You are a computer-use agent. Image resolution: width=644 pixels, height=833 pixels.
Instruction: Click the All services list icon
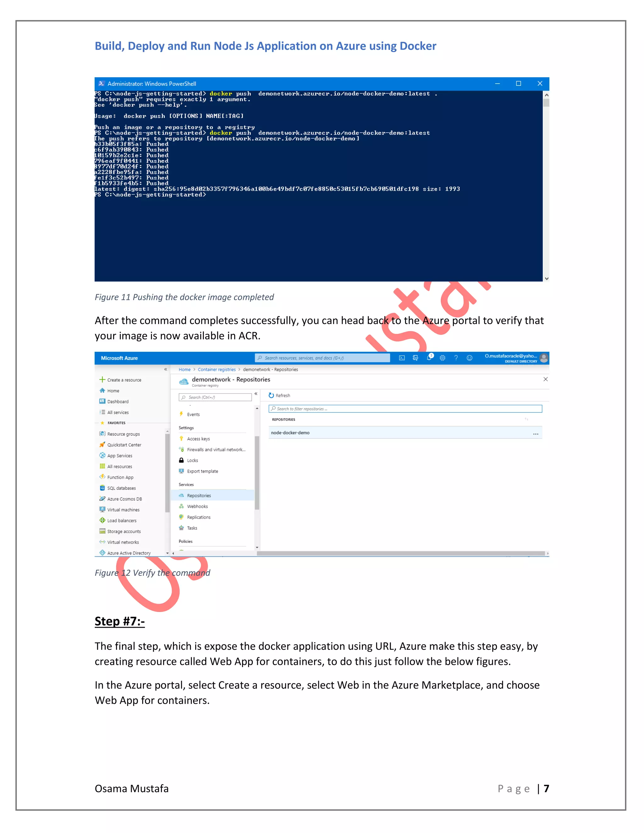pyautogui.click(x=102, y=412)
